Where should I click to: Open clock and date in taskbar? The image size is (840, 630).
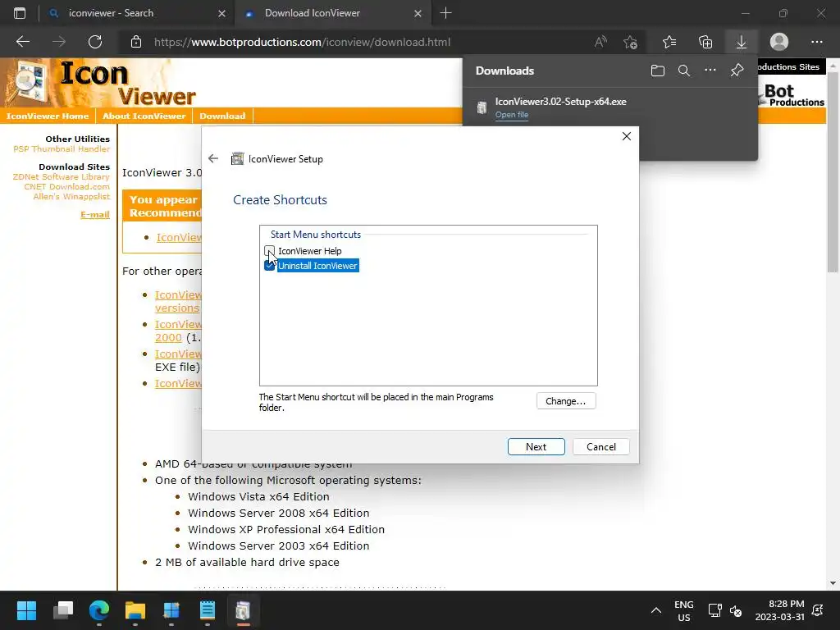(x=780, y=610)
